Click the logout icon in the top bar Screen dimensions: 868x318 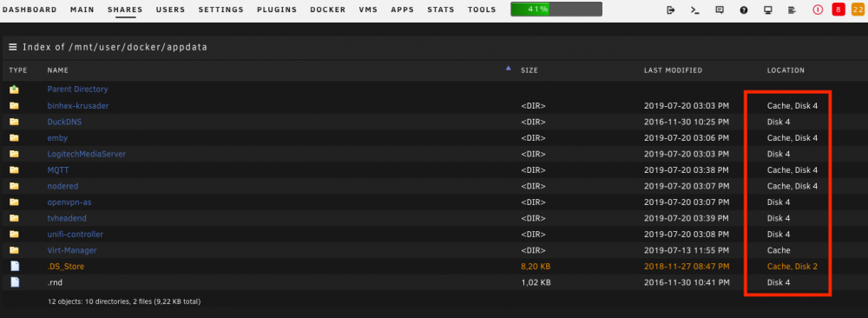pyautogui.click(x=671, y=10)
